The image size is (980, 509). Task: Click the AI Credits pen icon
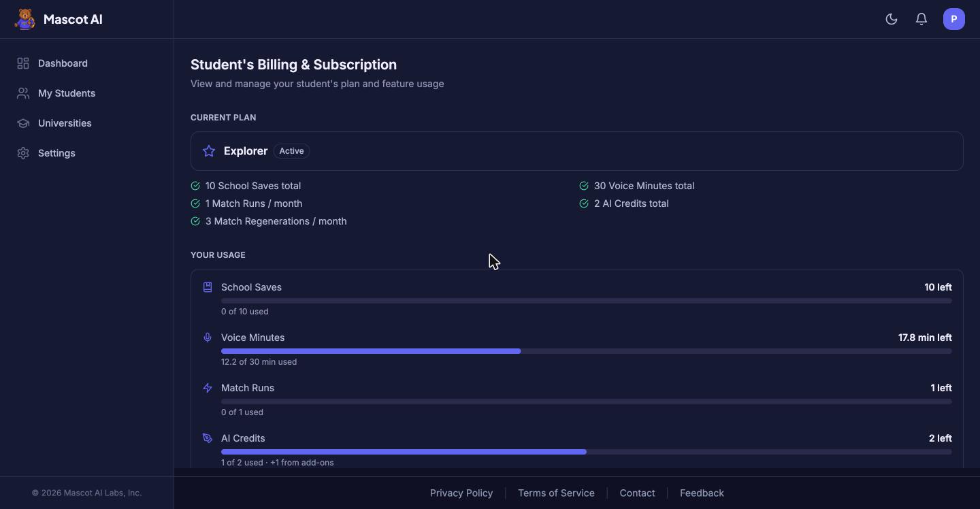(x=208, y=438)
